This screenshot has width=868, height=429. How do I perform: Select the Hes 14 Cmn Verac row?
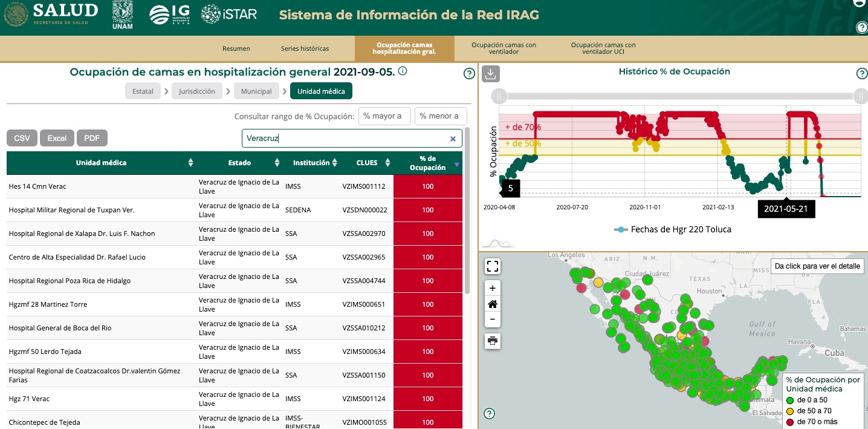click(235, 186)
